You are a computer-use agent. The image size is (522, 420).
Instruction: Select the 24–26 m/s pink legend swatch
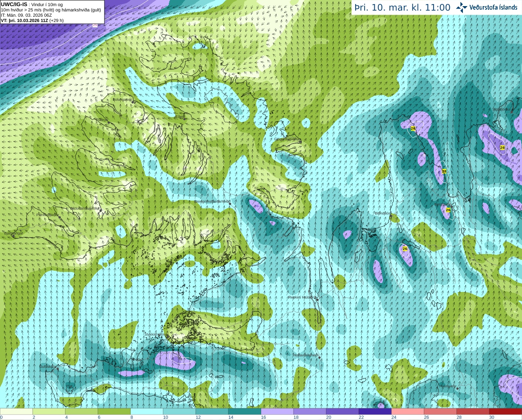tap(408, 411)
